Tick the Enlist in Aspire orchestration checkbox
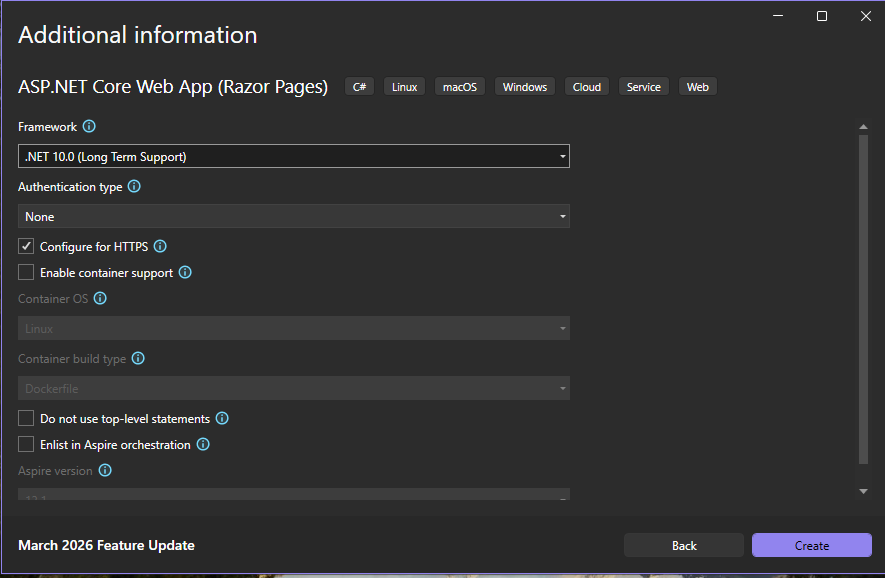This screenshot has width=885, height=578. click(26, 445)
